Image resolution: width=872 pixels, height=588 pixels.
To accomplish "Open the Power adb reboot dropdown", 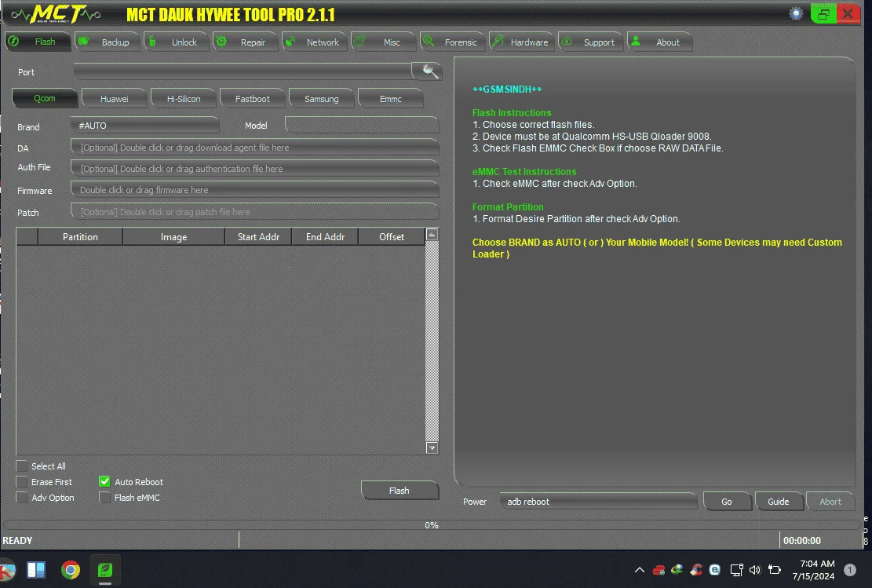I will click(598, 501).
